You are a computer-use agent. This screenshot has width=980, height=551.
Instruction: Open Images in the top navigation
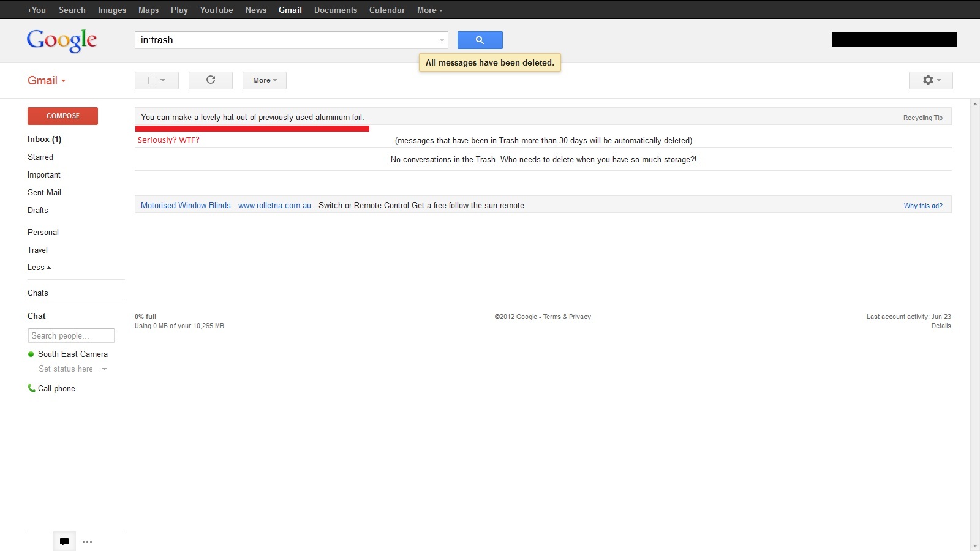tap(112, 10)
